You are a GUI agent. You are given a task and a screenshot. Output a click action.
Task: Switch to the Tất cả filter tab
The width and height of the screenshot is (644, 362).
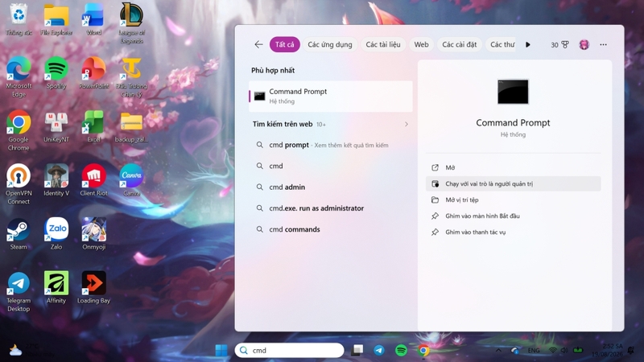tap(285, 44)
